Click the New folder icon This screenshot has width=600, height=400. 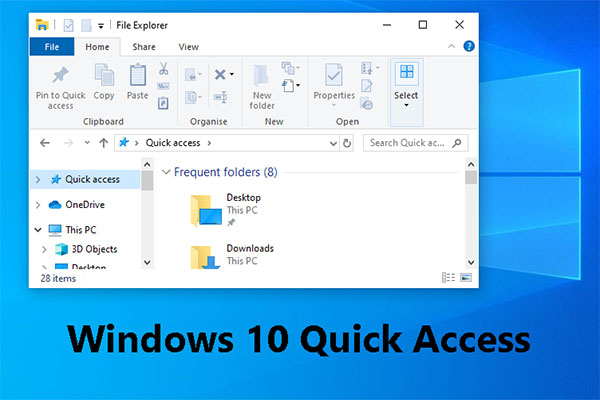coord(261,75)
